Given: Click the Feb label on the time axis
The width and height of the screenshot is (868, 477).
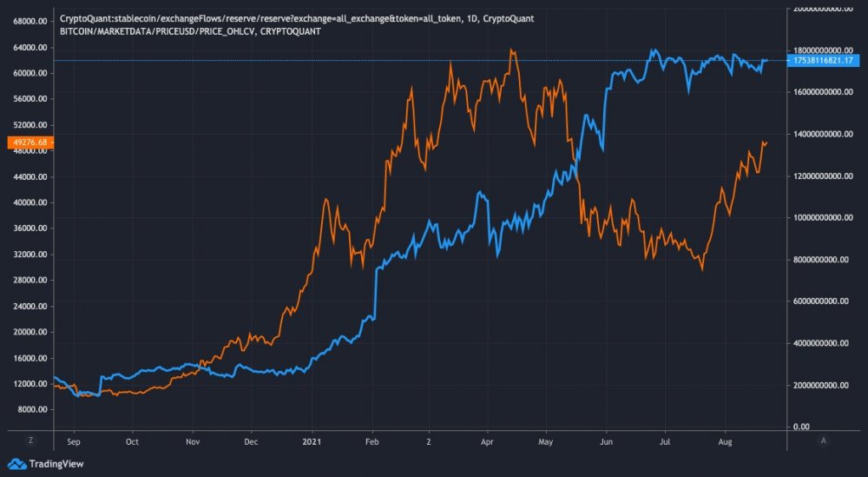Looking at the screenshot, I should point(372,441).
